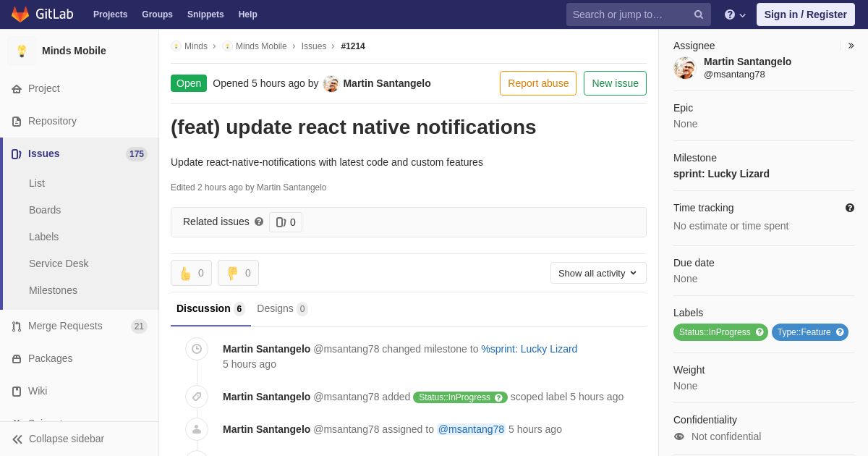Click sprint: Lucky Lizard milestone in sidebar
This screenshot has height=456, width=868.
click(x=721, y=174)
